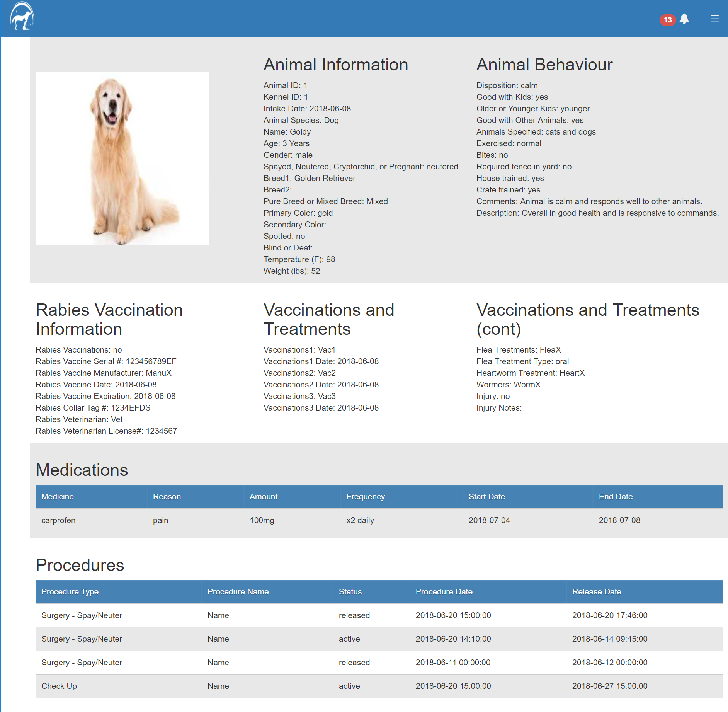The height and width of the screenshot is (712, 728).
Task: Click the Animal Behaviour section title
Action: [x=544, y=64]
